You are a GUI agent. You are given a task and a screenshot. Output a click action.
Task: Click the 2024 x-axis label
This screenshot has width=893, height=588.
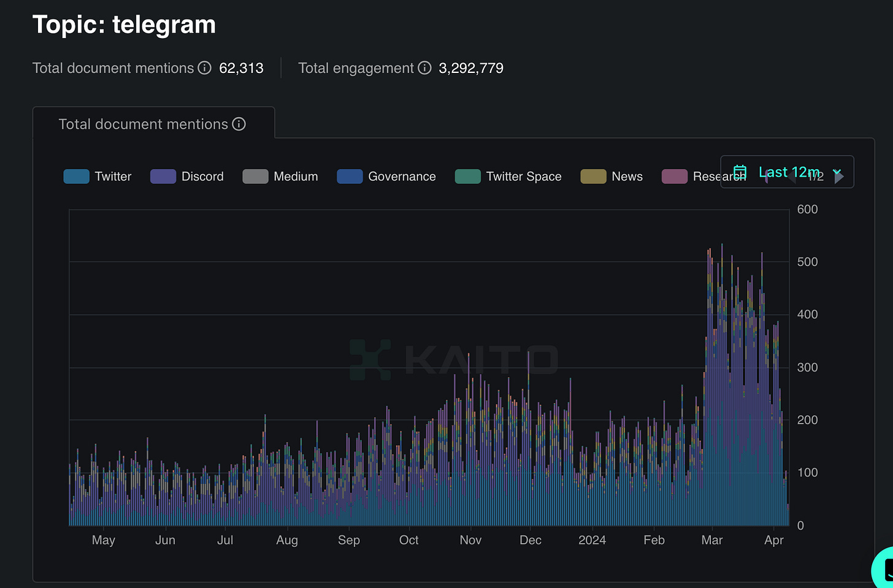pos(592,540)
